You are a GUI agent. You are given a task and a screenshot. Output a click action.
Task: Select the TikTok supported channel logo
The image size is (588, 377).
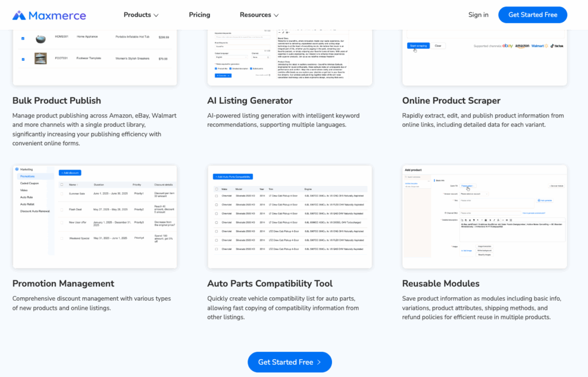(557, 45)
